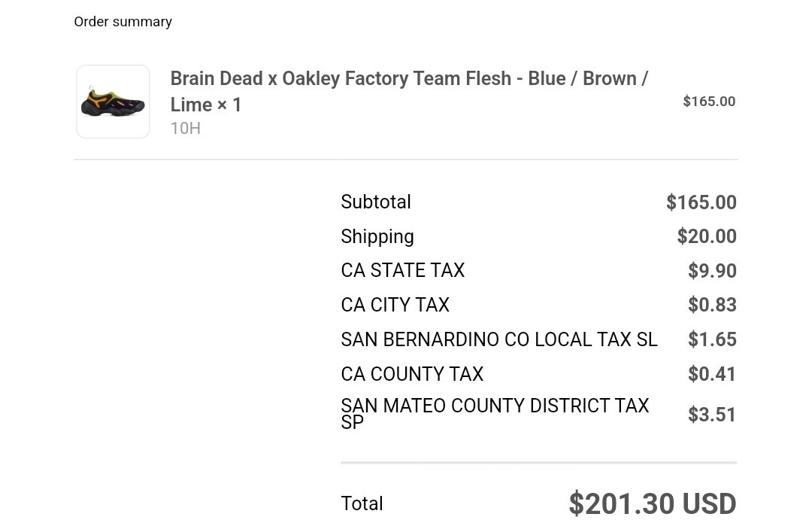Click the $0.83 city tax amount
The width and height of the screenshot is (812, 523).
click(711, 305)
